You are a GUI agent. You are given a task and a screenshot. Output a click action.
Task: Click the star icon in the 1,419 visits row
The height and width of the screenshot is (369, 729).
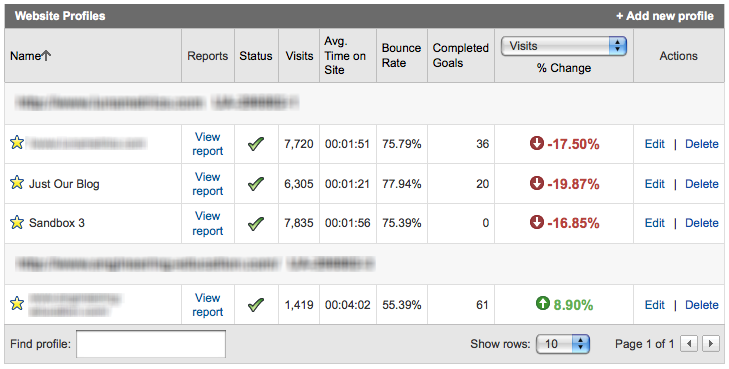[x=17, y=304]
